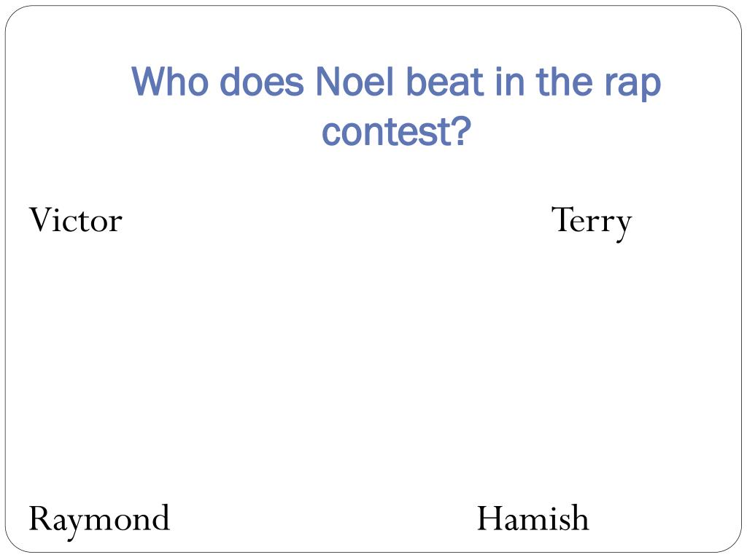Click the word Who in the question
Screen dimensions: 747x560
pos(170,82)
